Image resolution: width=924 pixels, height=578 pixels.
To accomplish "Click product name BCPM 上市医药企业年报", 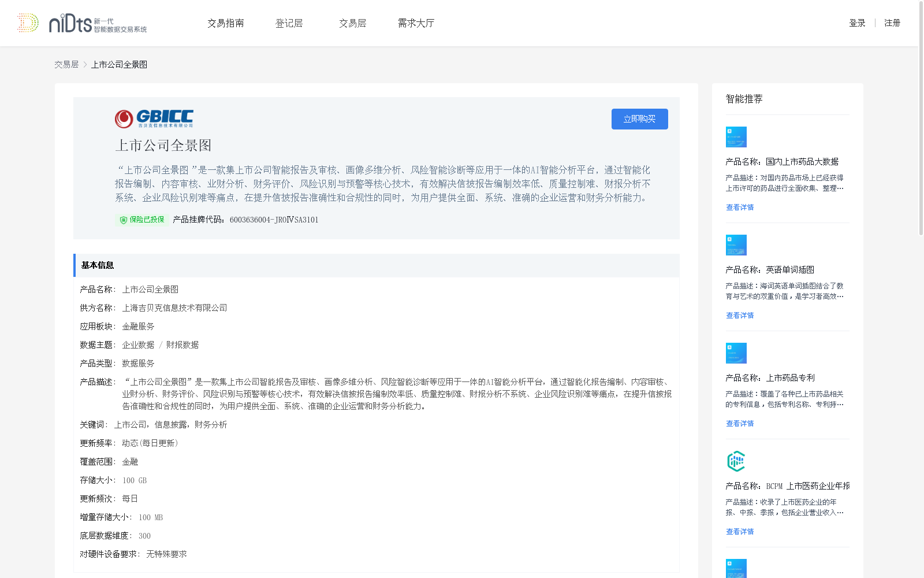I will [808, 486].
